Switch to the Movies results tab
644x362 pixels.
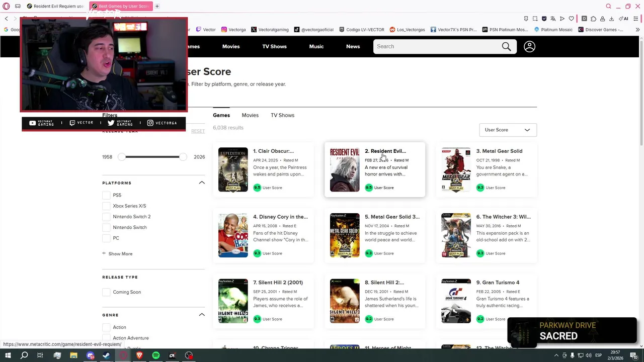[250, 115]
